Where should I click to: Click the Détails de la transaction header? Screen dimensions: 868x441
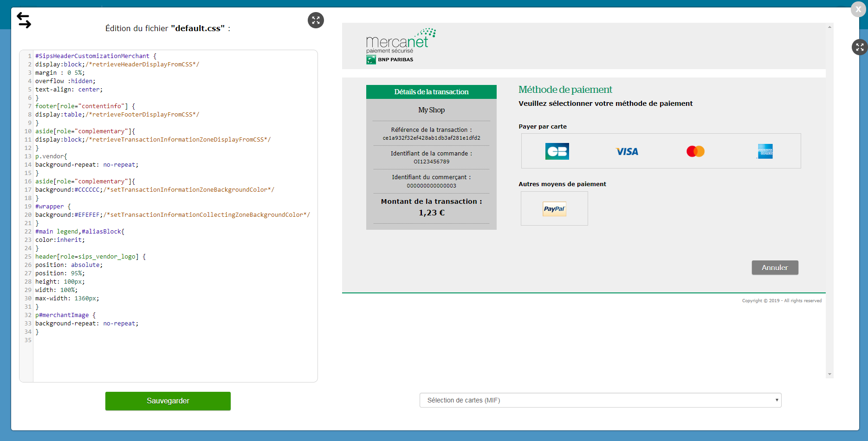click(431, 92)
